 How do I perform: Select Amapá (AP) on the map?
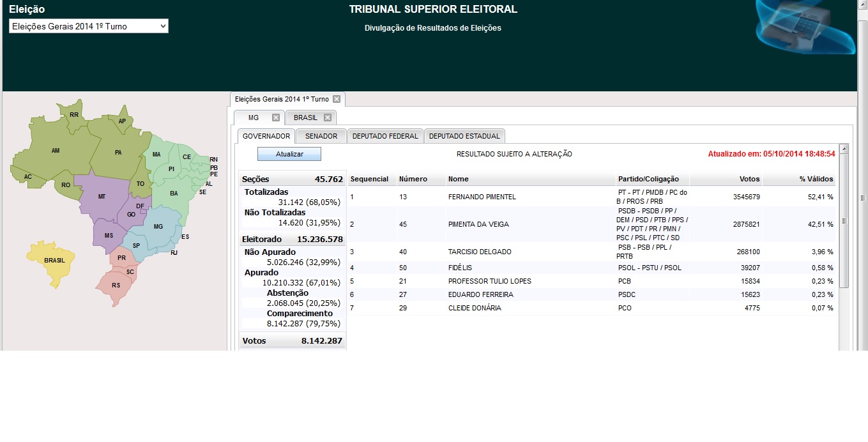(122, 121)
